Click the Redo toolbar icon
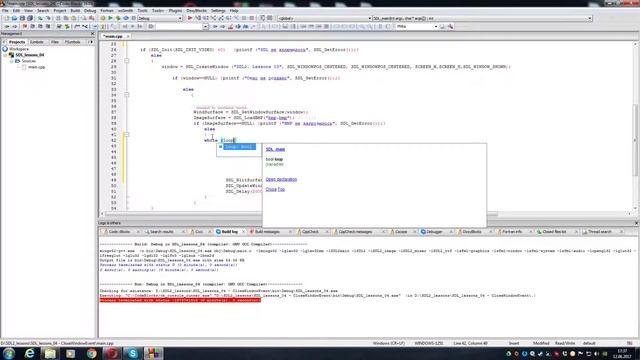The width and height of the screenshot is (640, 360). 48,18
